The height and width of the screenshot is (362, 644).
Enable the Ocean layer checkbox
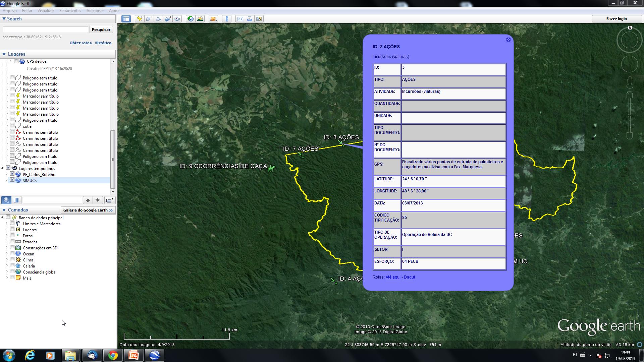(x=12, y=253)
